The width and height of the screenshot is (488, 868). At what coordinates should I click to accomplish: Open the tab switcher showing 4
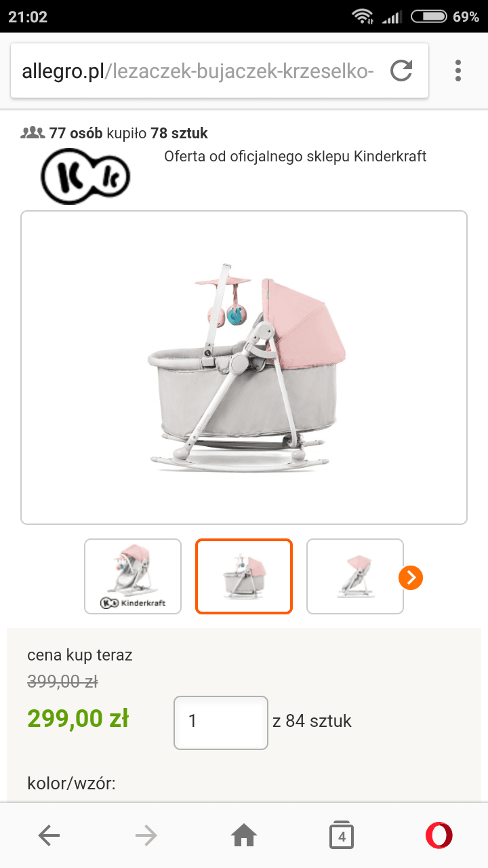click(342, 835)
